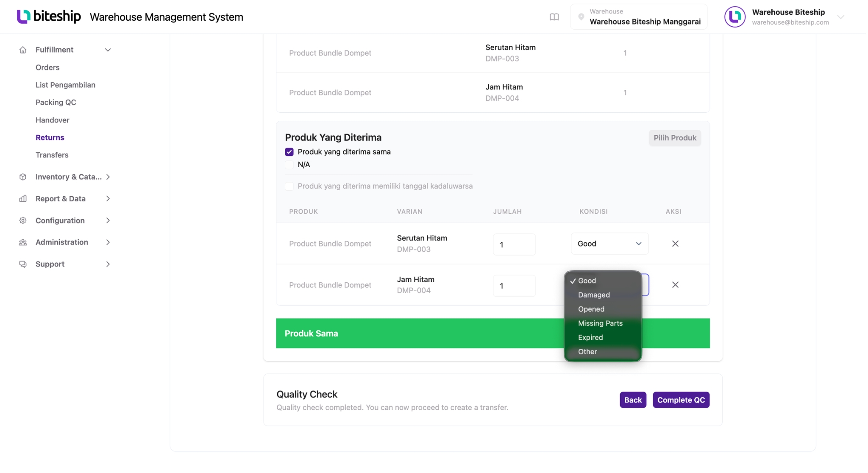The image size is (868, 473).
Task: Expand the Inventory & Catalog section
Action: (x=108, y=177)
